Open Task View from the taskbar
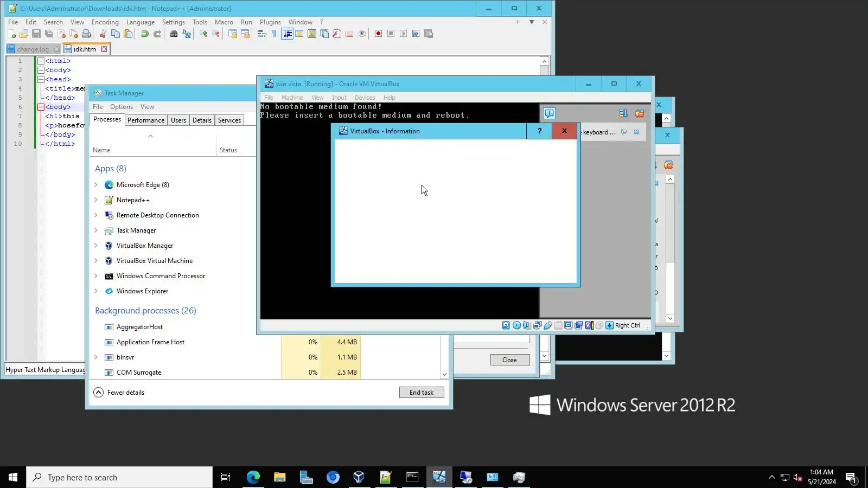 click(226, 477)
